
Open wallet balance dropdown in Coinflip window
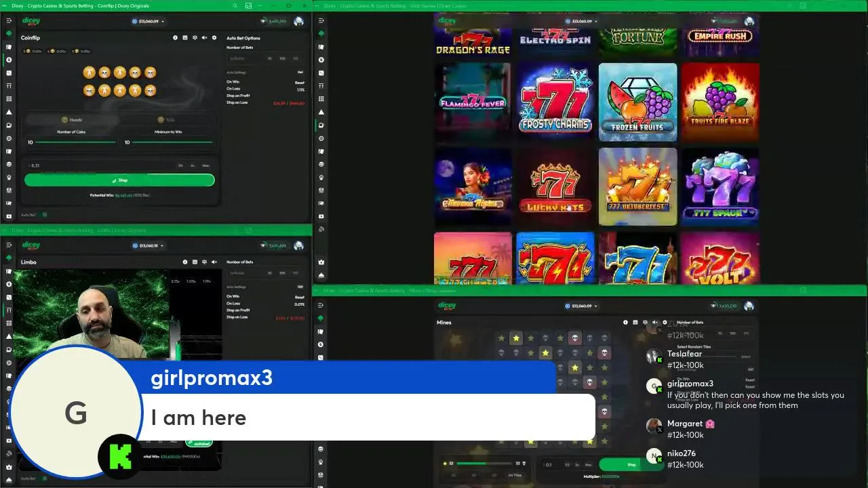pos(148,21)
